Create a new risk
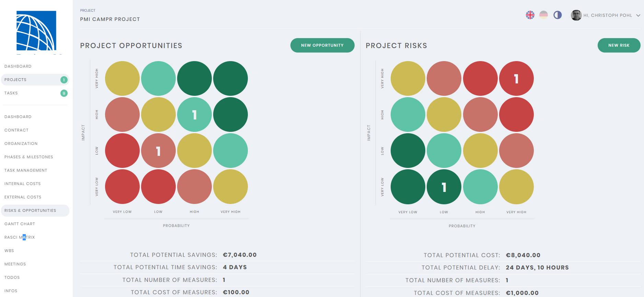This screenshot has width=644, height=297. point(619,45)
